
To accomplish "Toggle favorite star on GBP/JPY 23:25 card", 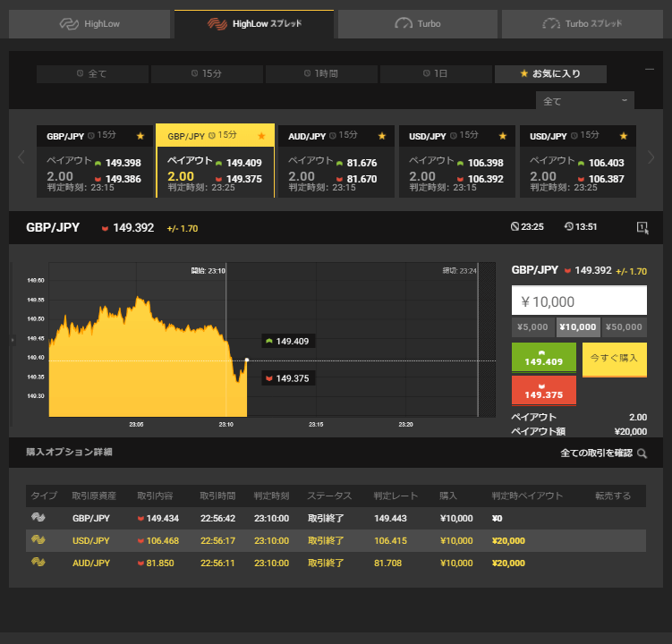I will [x=261, y=136].
